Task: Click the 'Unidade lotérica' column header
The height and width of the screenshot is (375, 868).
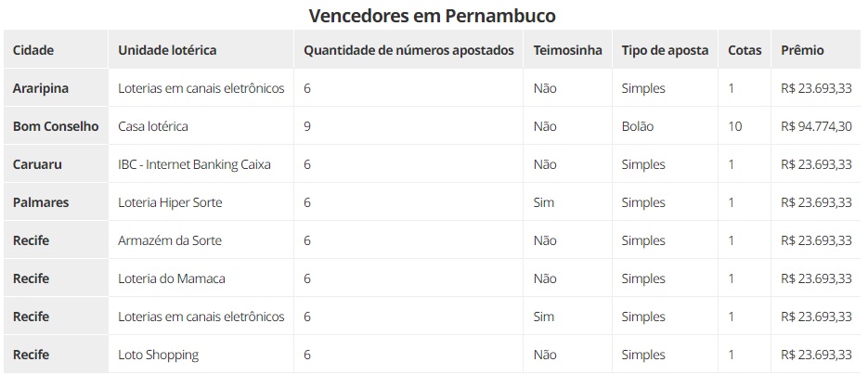Action: click(167, 50)
